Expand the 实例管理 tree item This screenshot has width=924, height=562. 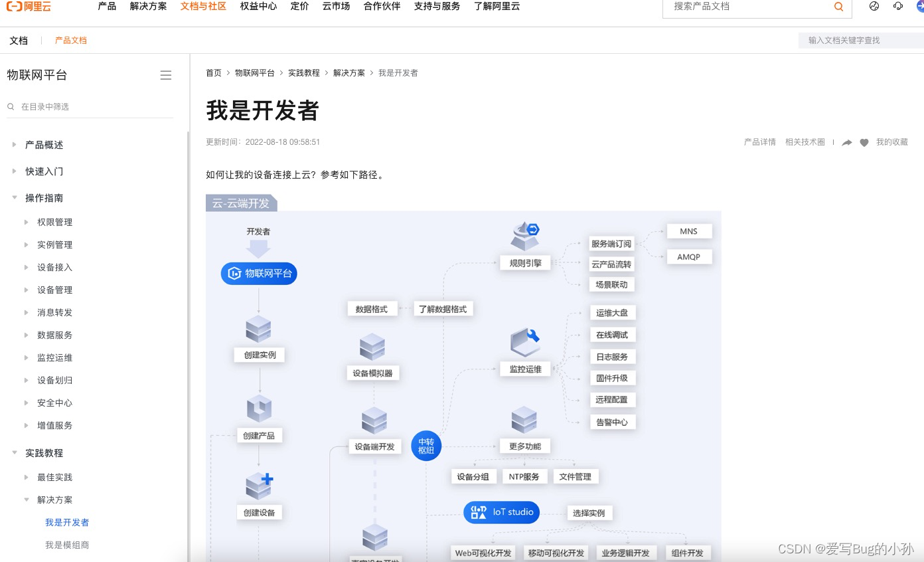(x=27, y=244)
